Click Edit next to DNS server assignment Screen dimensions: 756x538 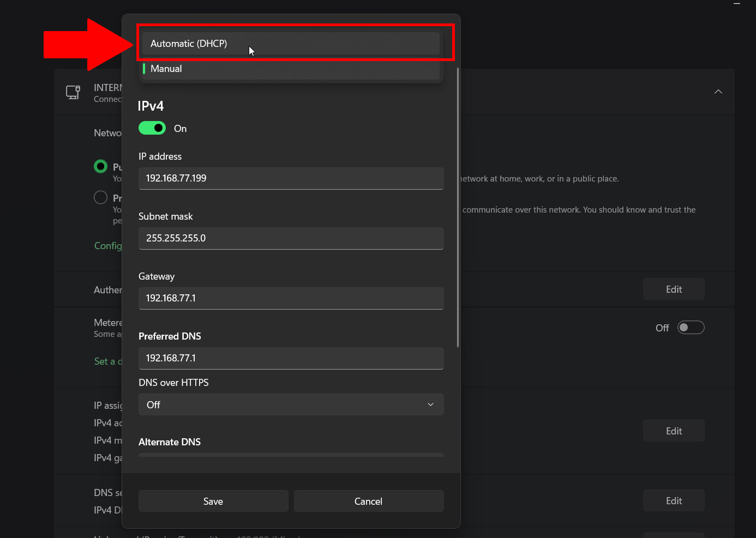[x=674, y=501]
